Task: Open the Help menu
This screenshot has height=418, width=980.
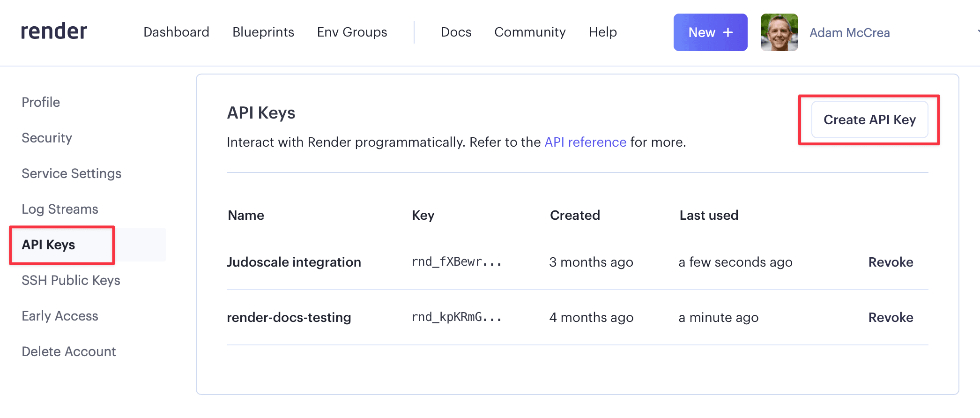Action: tap(602, 32)
